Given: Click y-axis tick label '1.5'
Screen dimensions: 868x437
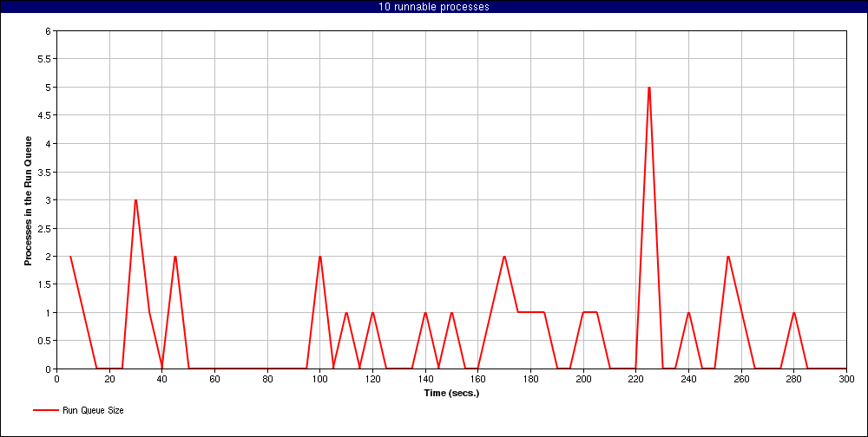Looking at the screenshot, I should coord(46,284).
